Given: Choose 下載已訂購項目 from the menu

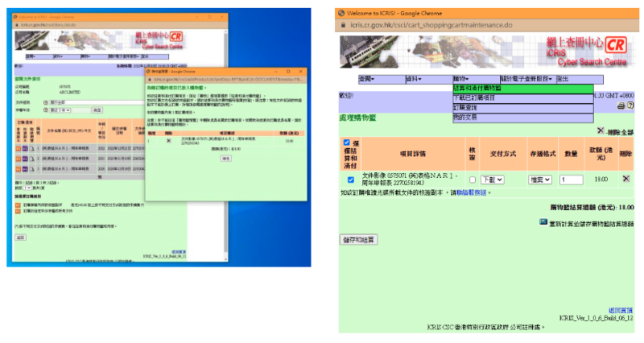Looking at the screenshot, I should [x=475, y=97].
